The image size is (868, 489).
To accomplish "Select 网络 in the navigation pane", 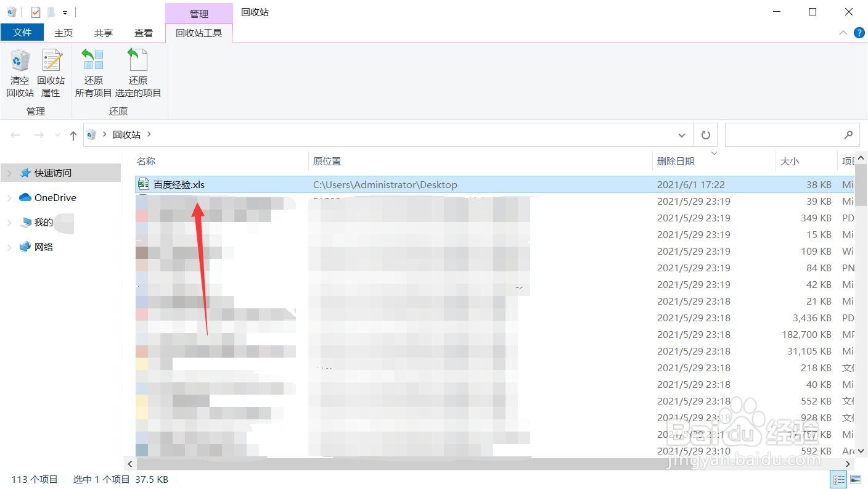I will [43, 247].
